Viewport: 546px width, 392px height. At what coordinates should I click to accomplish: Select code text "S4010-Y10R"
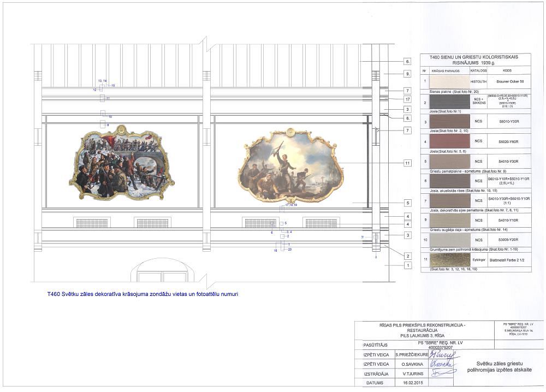coord(508,221)
